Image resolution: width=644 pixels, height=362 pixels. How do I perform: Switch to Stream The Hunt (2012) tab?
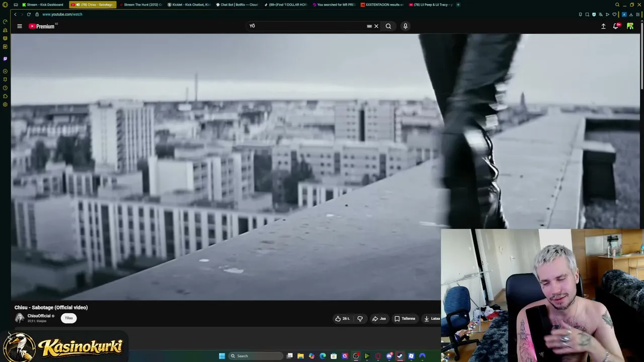[x=141, y=5]
